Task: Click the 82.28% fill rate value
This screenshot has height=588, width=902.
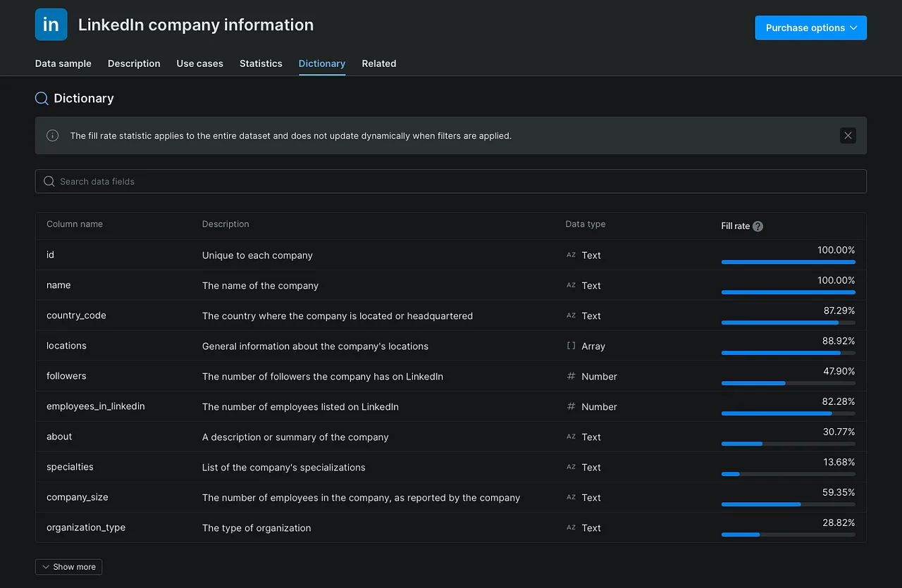Action: pos(839,401)
